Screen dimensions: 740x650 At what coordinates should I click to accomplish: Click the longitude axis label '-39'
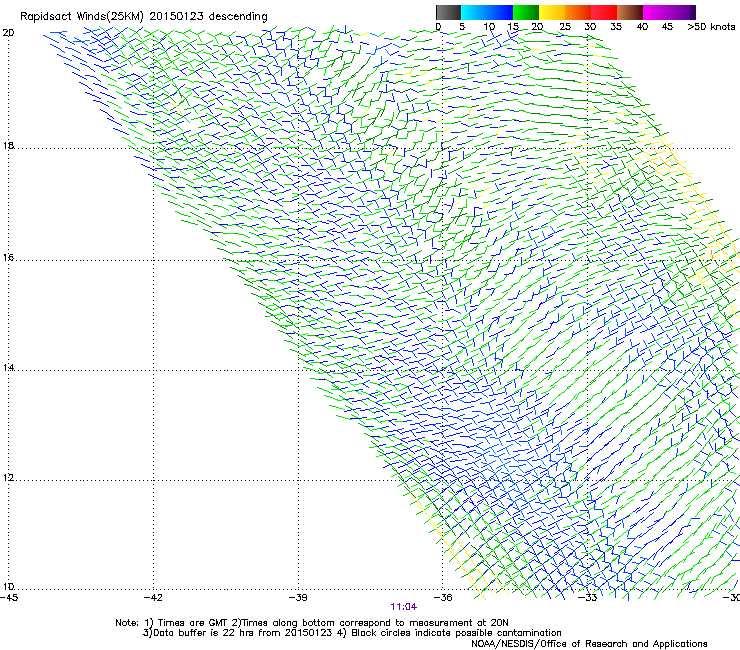point(298,598)
